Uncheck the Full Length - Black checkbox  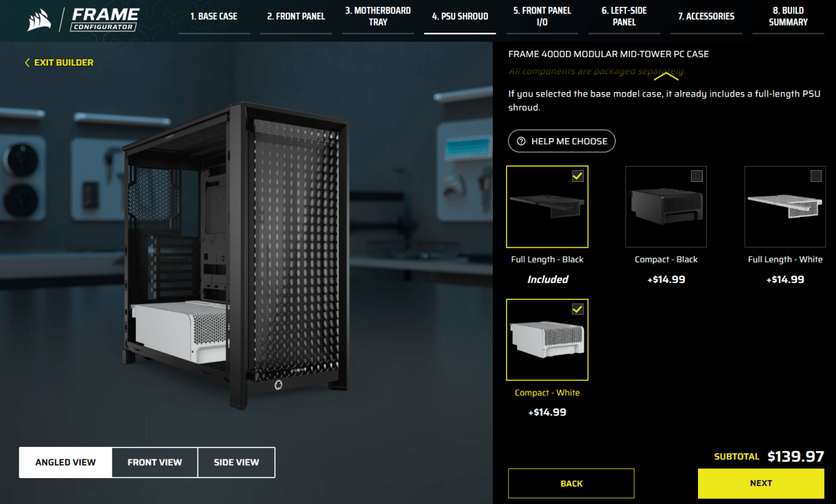tap(577, 176)
